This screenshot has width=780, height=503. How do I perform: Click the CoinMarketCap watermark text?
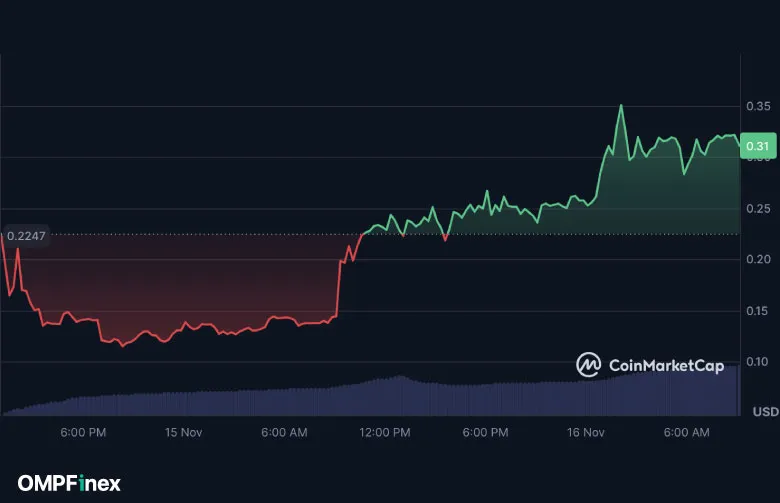(x=666, y=366)
